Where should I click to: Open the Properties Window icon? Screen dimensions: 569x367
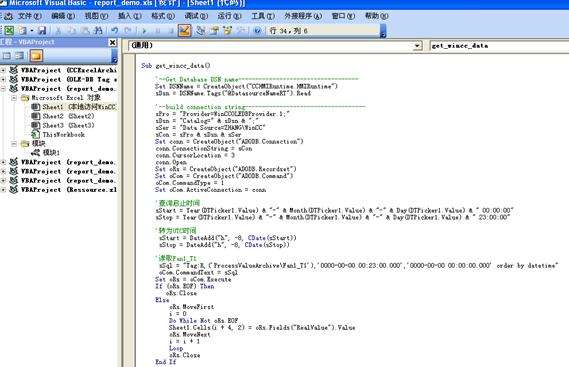click(x=214, y=30)
